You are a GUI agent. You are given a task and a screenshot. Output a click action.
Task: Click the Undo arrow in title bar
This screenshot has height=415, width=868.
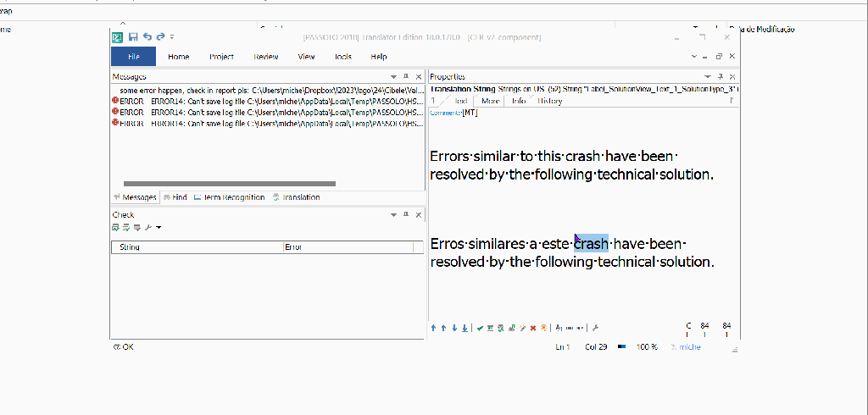(147, 36)
